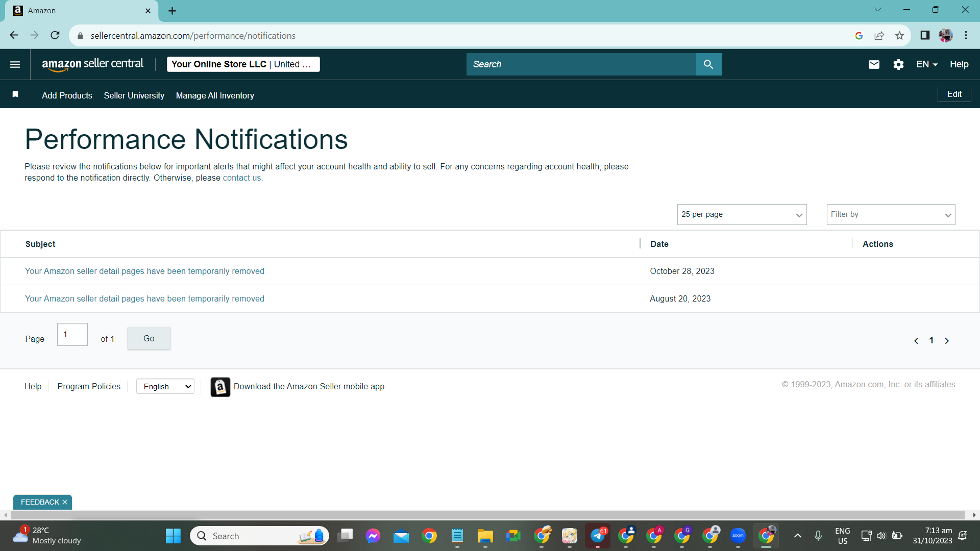Open Add Products menu item
Screen dimensions: 980x551
67,95
